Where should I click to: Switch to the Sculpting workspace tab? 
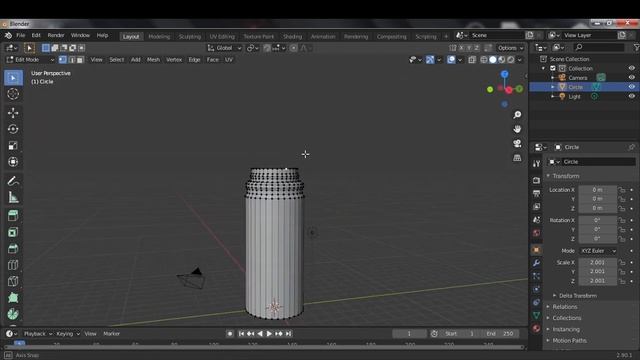point(190,36)
